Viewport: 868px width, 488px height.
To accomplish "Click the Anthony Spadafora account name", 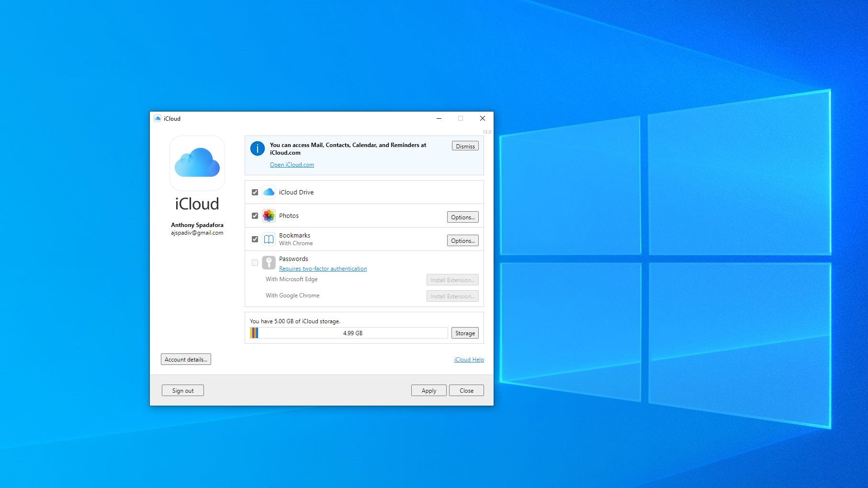I will [197, 225].
